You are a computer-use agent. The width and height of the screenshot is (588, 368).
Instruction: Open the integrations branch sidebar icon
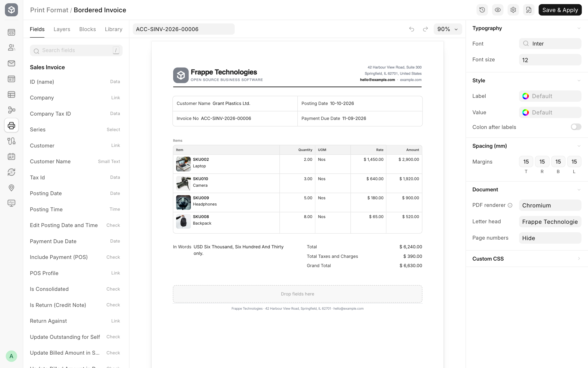click(11, 141)
